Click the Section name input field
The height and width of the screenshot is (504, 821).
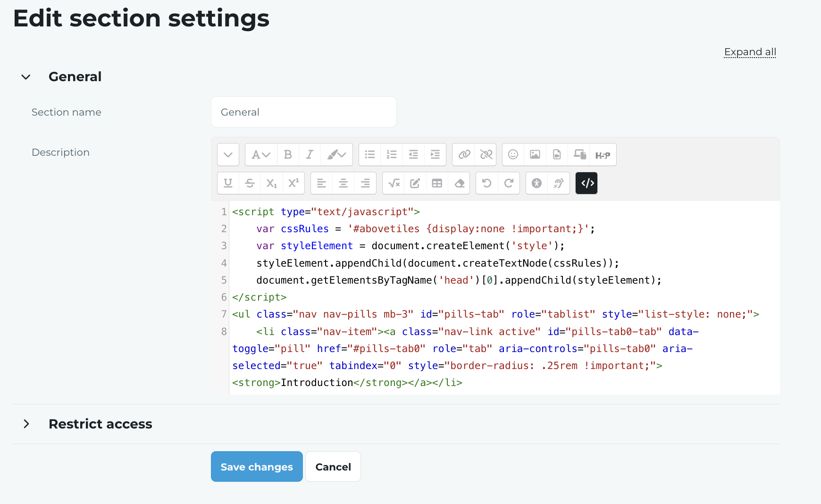(304, 112)
